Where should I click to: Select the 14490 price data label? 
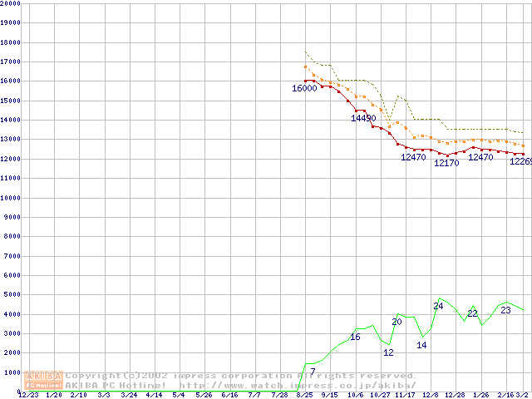click(x=363, y=118)
